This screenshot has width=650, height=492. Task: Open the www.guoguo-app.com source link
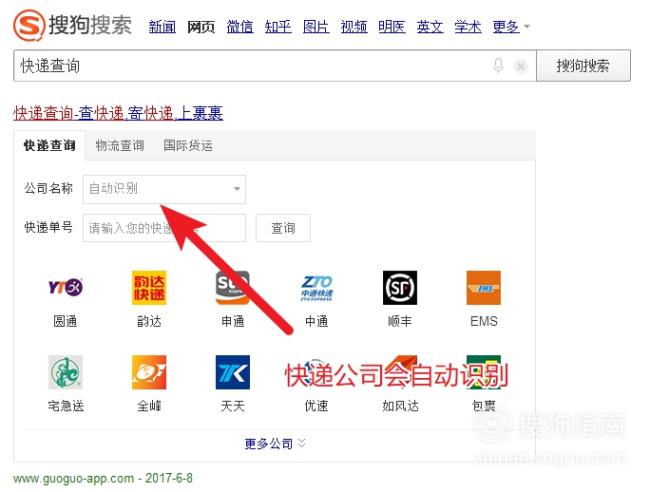pos(74,478)
